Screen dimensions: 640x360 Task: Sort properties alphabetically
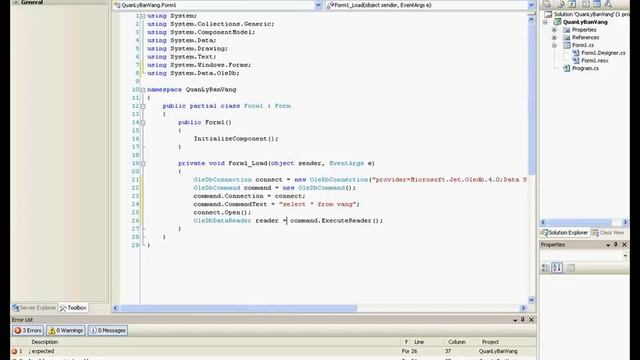point(557,268)
